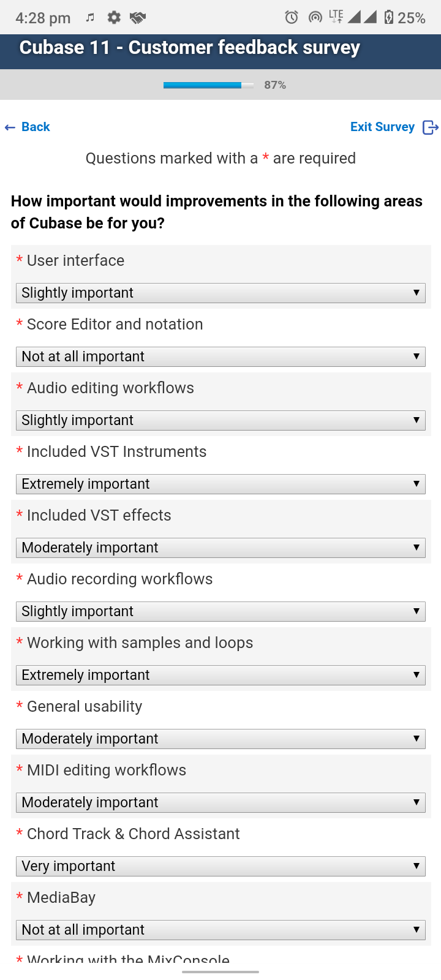This screenshot has height=980, width=441.
Task: Expand Working with samples and loops dropdown
Action: [221, 675]
